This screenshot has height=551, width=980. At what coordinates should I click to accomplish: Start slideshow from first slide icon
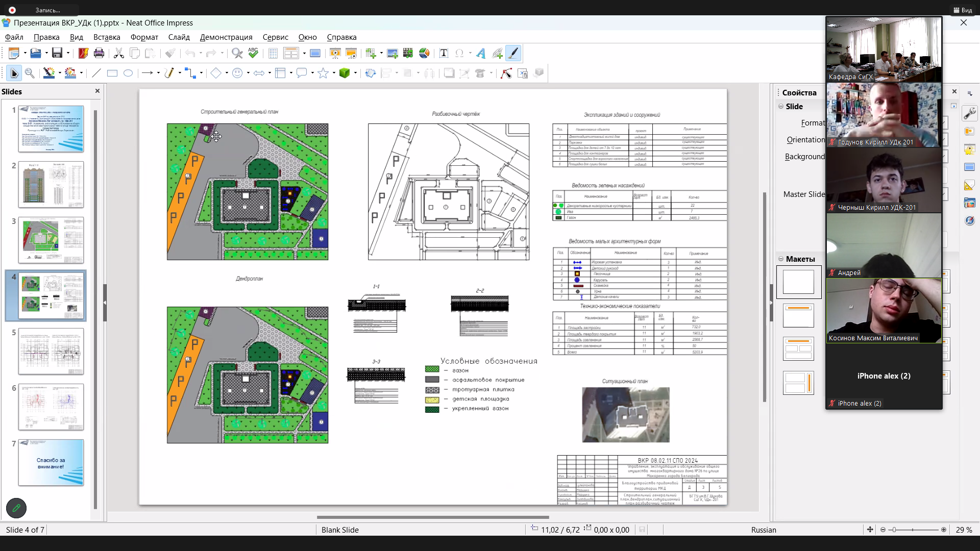[335, 53]
